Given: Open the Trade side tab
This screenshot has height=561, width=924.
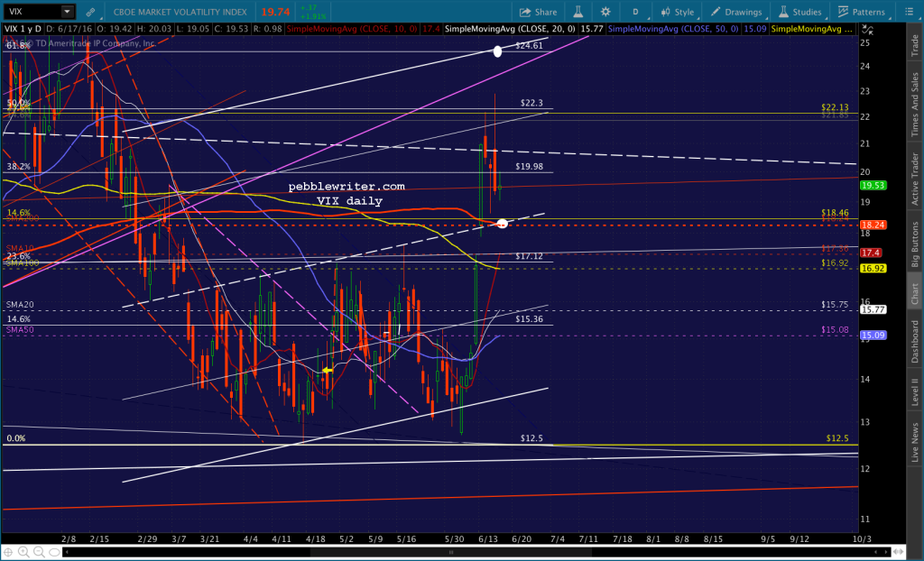Looking at the screenshot, I should click(x=915, y=45).
